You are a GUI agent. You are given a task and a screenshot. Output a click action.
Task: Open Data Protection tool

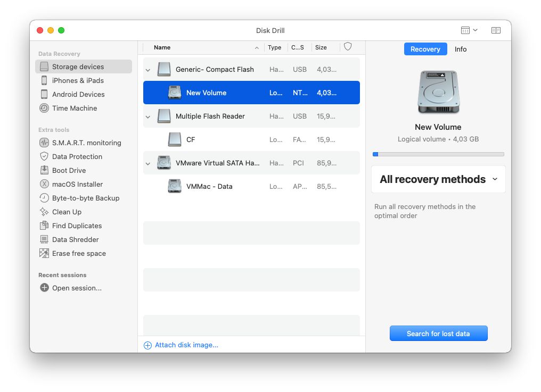pyautogui.click(x=77, y=156)
